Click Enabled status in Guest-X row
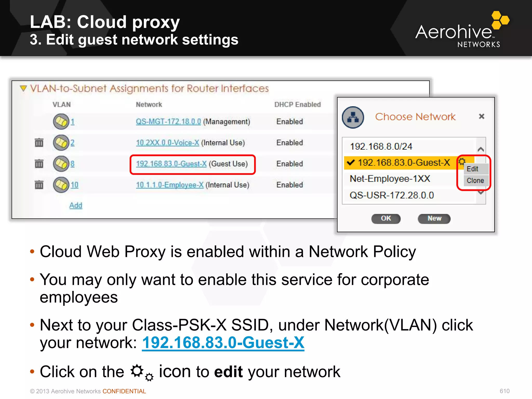This screenshot has width=532, height=399. [x=290, y=164]
